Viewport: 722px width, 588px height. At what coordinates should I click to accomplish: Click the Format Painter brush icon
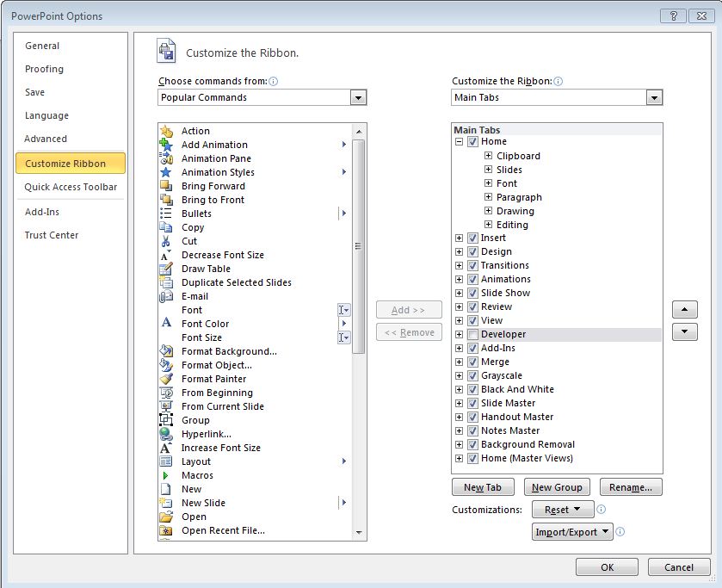(x=166, y=379)
